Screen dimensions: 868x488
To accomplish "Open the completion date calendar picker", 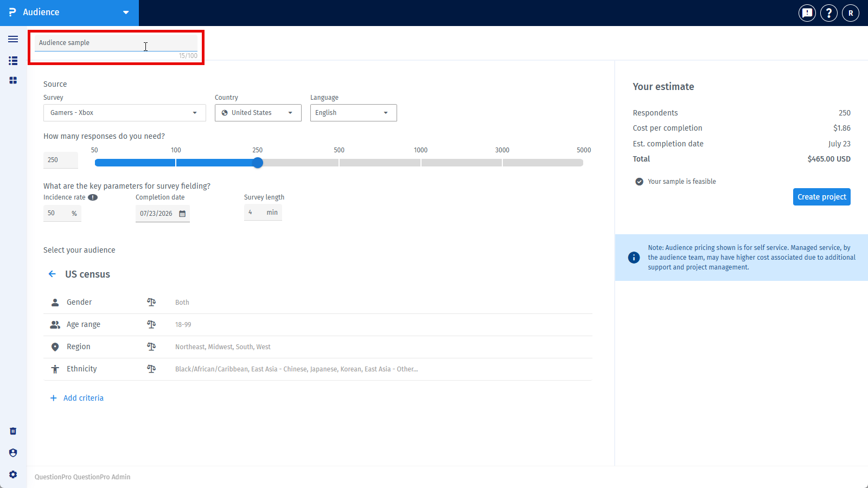I will pyautogui.click(x=182, y=214).
